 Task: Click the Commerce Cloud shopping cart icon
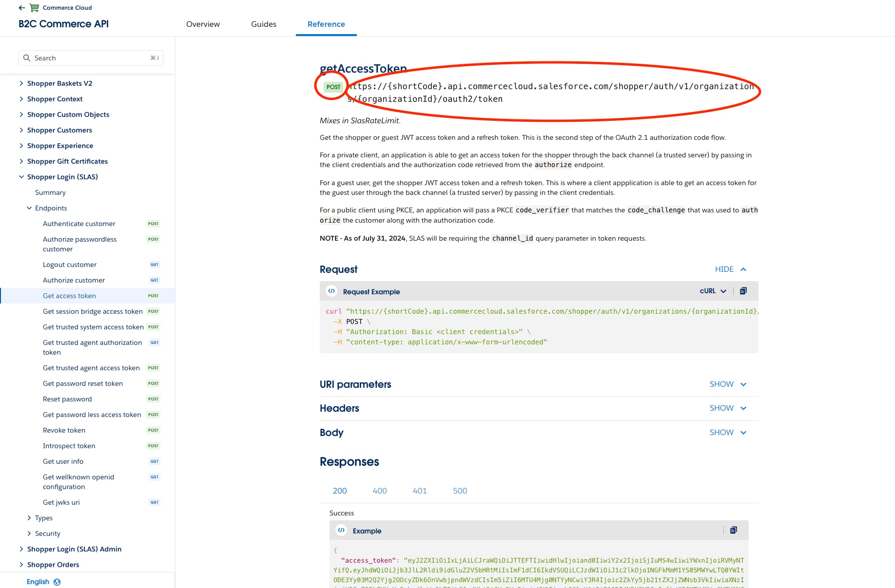(34, 8)
